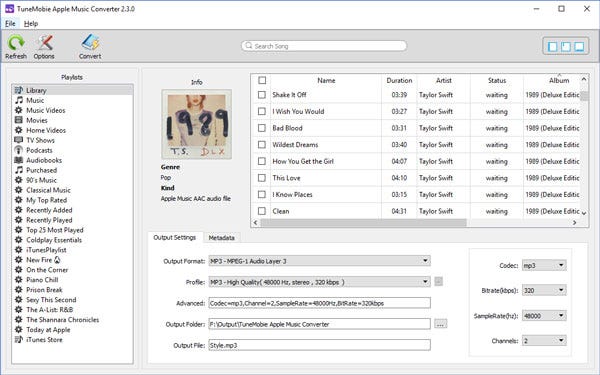Click the magnifier icon in search box
600x375 pixels.
coord(249,46)
